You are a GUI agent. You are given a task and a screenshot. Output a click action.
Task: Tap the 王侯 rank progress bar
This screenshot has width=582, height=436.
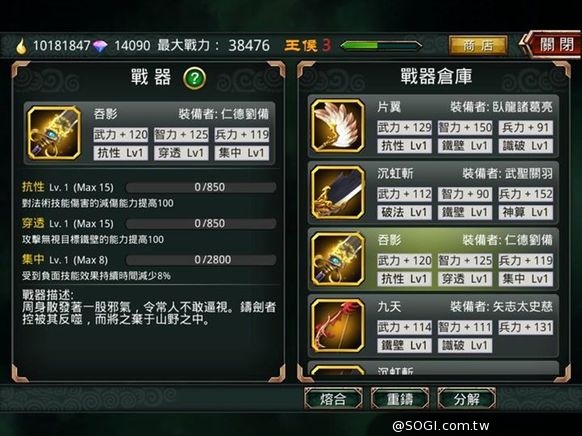click(x=381, y=46)
